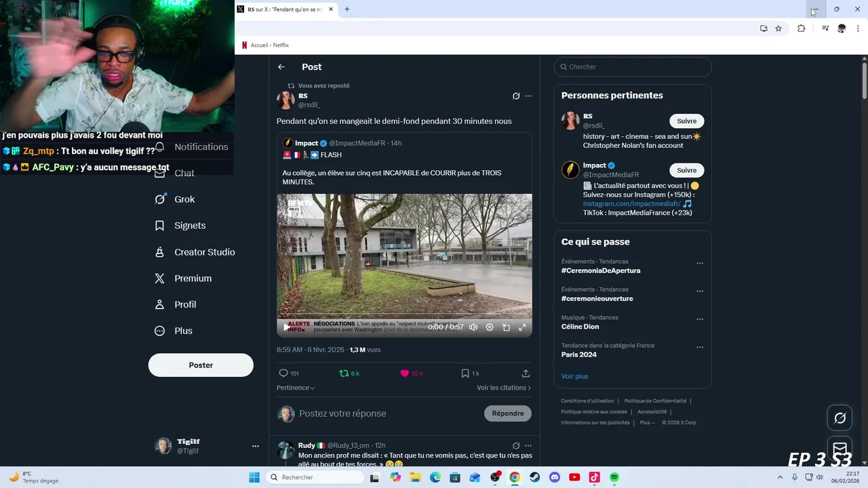Go back with the Post arrow

pyautogui.click(x=281, y=67)
